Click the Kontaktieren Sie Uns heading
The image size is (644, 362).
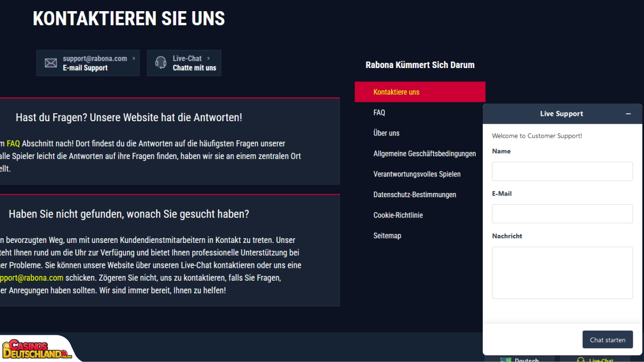tap(129, 19)
